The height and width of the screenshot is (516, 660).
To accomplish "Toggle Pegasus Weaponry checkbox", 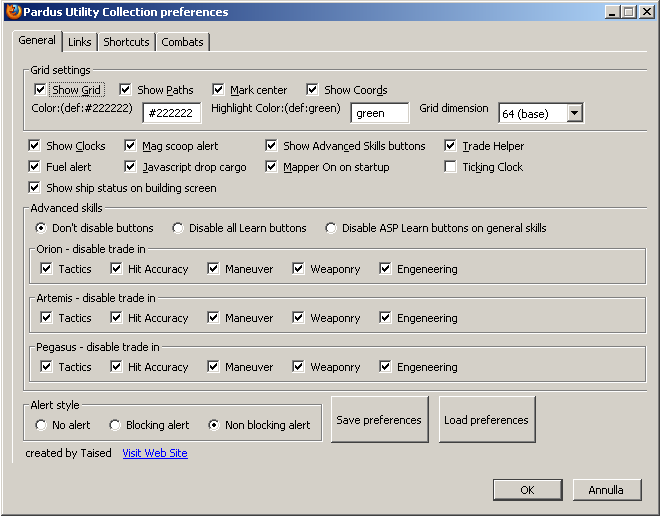I will coord(298,367).
